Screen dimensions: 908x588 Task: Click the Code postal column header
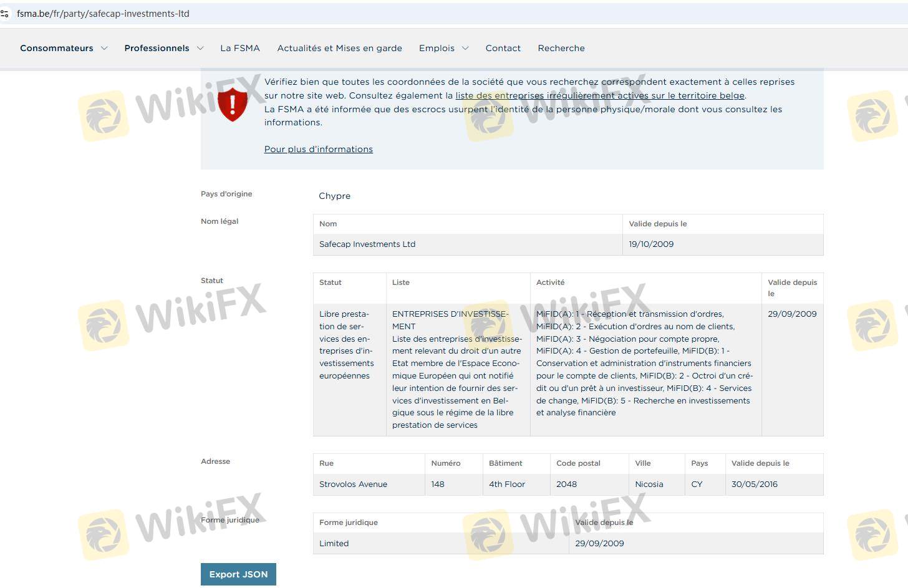589,463
